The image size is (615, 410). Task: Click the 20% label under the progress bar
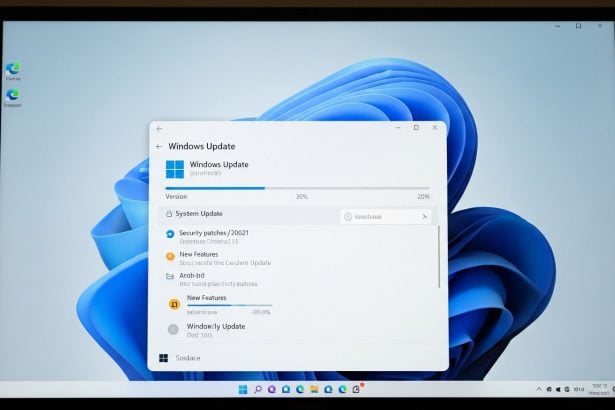[x=424, y=197]
